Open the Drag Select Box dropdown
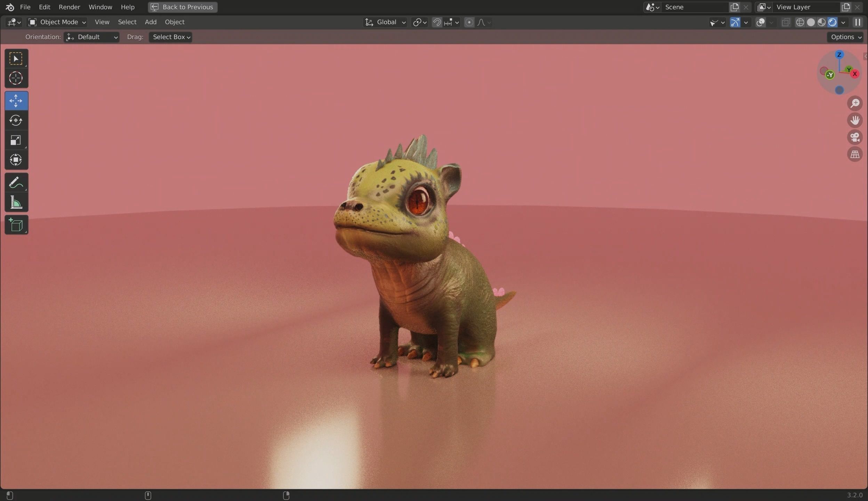The image size is (868, 501). pyautogui.click(x=170, y=37)
